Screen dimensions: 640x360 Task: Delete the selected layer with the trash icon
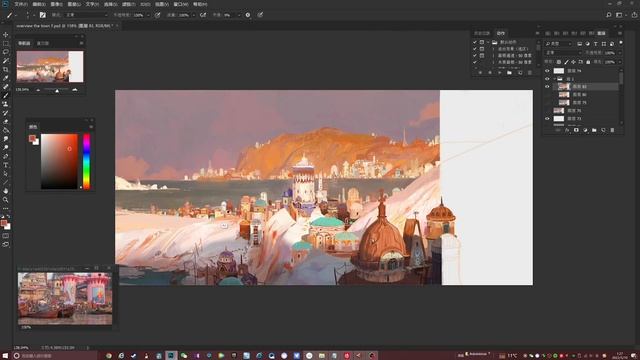point(612,130)
